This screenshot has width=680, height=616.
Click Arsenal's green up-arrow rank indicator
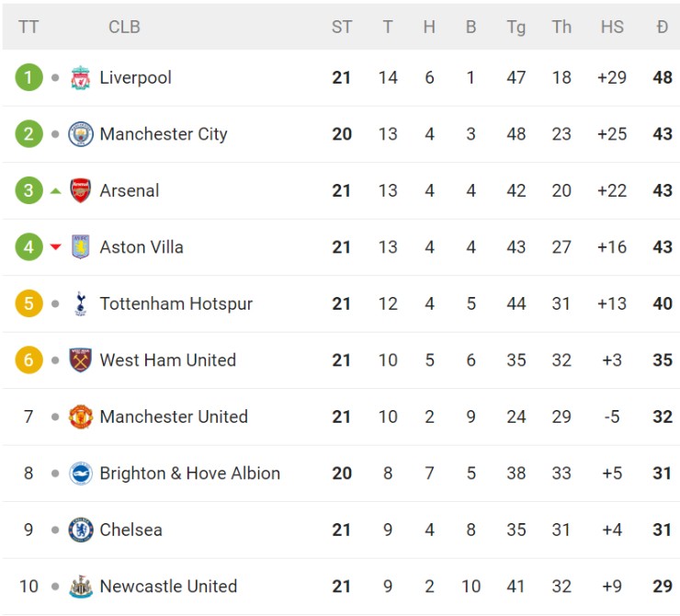coord(56,191)
